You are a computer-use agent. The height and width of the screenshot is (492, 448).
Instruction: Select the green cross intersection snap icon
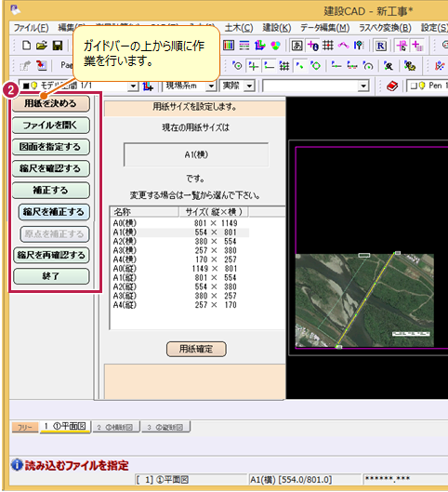tap(253, 66)
